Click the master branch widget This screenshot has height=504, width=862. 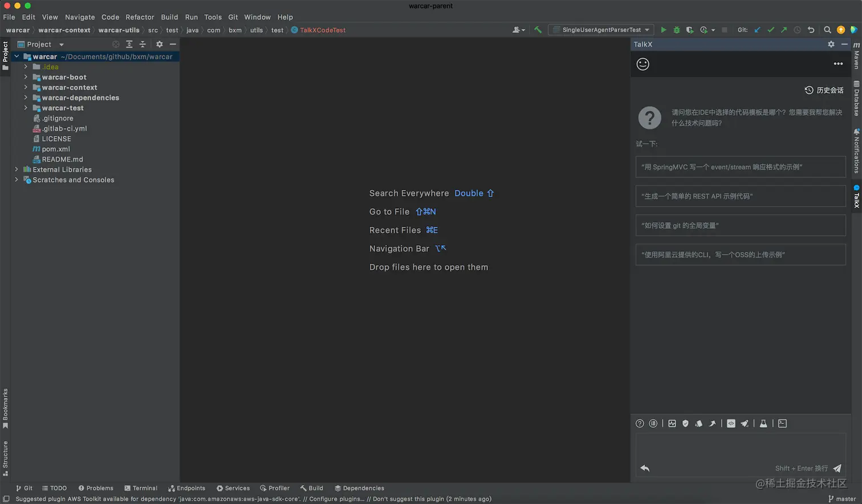842,499
